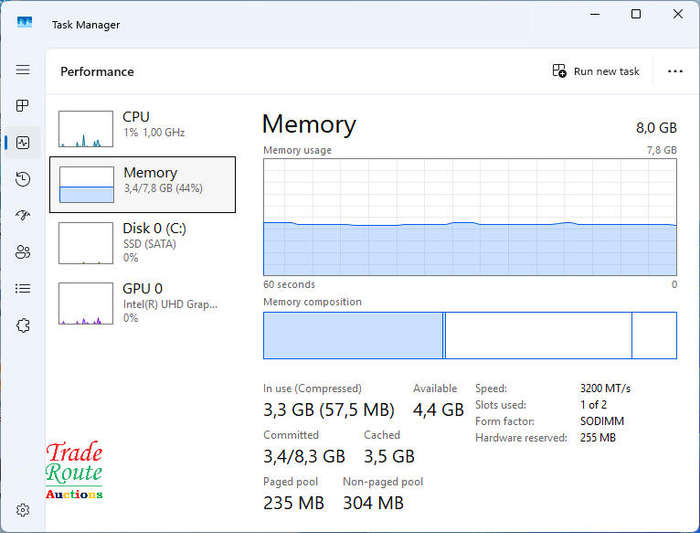Open the hamburger navigation menu
Viewport: 700px width, 533px height.
[x=23, y=70]
